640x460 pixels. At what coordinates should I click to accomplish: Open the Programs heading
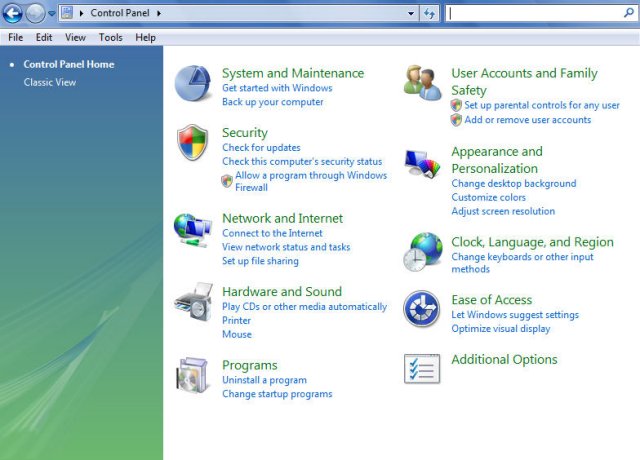click(x=249, y=365)
